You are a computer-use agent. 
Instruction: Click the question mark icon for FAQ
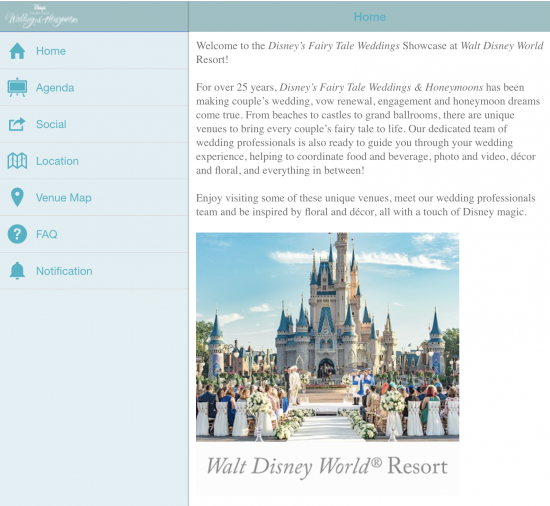point(17,234)
